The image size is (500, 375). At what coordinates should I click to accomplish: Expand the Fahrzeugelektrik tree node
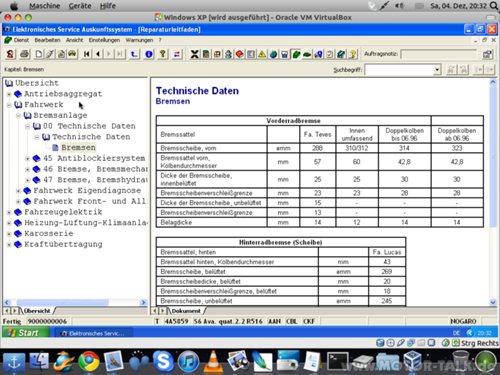9,212
